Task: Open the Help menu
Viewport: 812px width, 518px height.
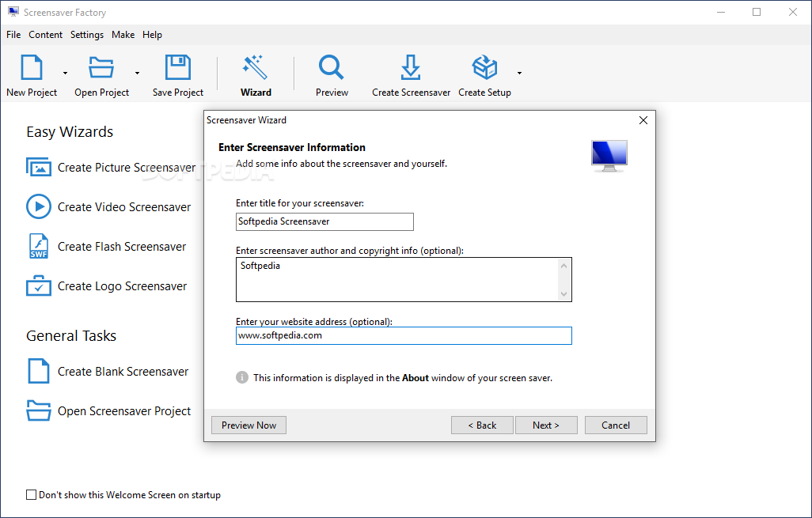Action: tap(152, 35)
